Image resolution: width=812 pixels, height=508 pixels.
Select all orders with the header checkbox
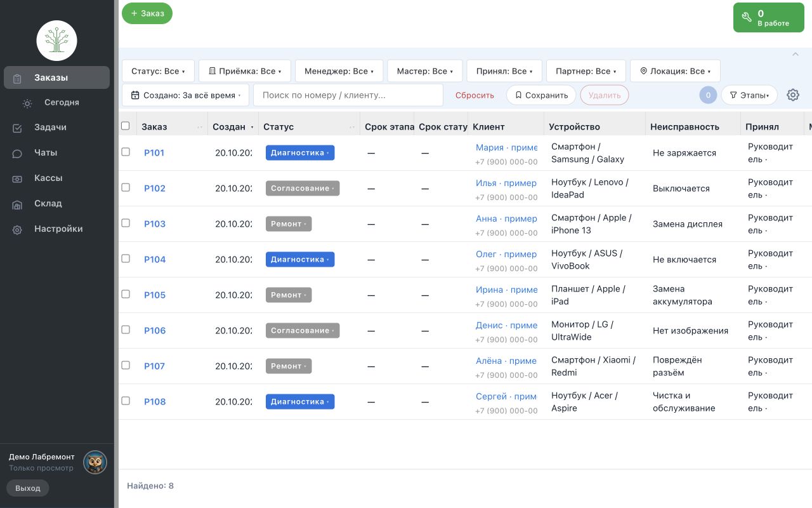coord(126,126)
